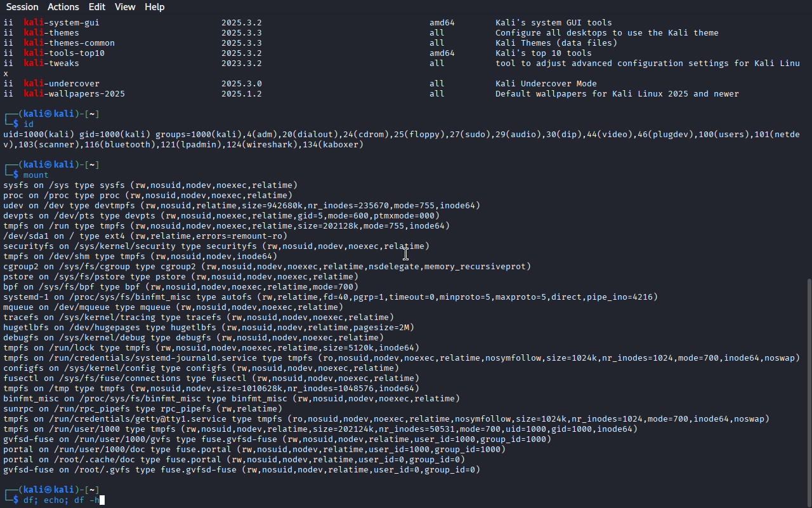The height and width of the screenshot is (508, 812).
Task: Click the 'id' command at the prompt
Action: [x=29, y=124]
